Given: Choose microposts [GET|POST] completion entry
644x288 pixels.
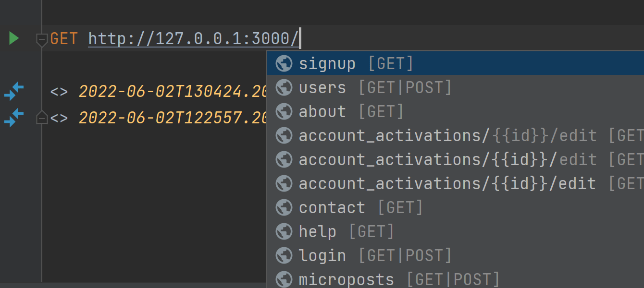Looking at the screenshot, I should pyautogui.click(x=399, y=279).
